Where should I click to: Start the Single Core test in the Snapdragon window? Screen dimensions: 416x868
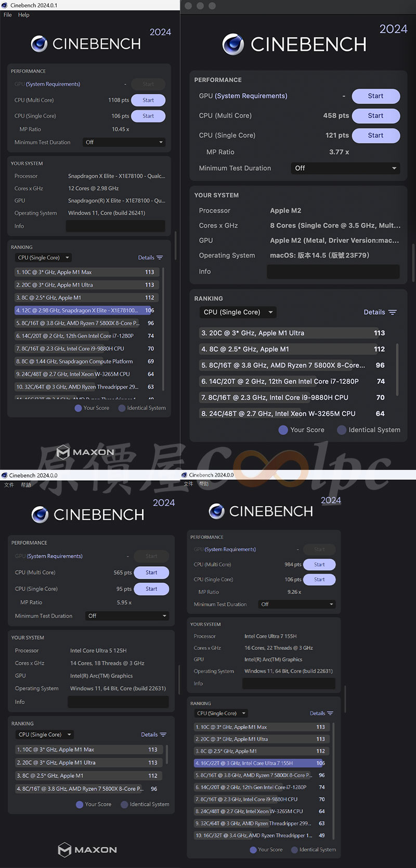point(148,116)
